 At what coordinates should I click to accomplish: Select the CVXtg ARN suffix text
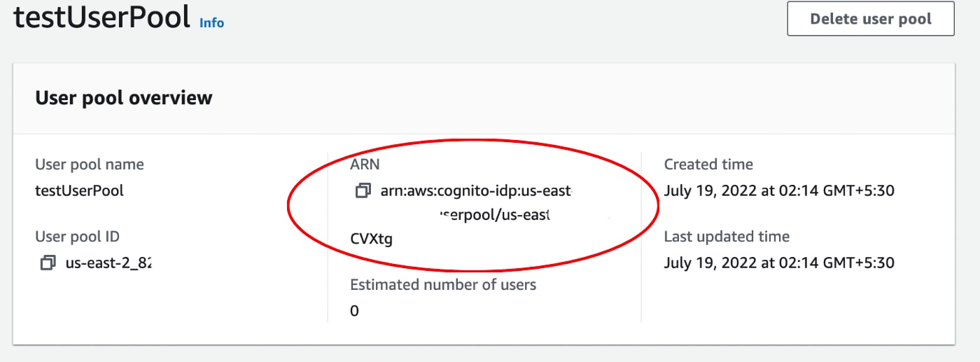371,239
